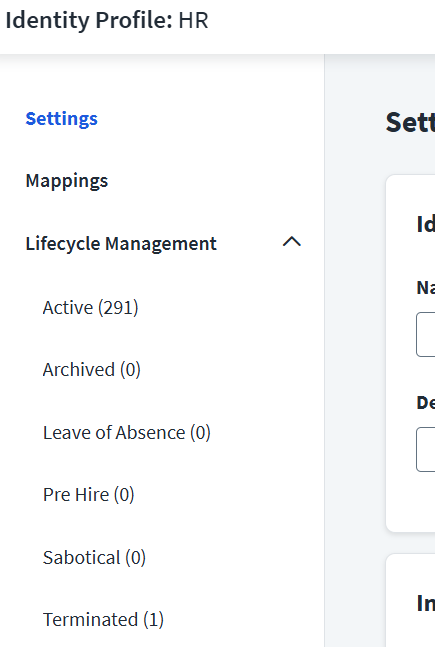The height and width of the screenshot is (647, 435).
Task: Select the Archived (0) lifecycle state
Action: [x=92, y=370]
